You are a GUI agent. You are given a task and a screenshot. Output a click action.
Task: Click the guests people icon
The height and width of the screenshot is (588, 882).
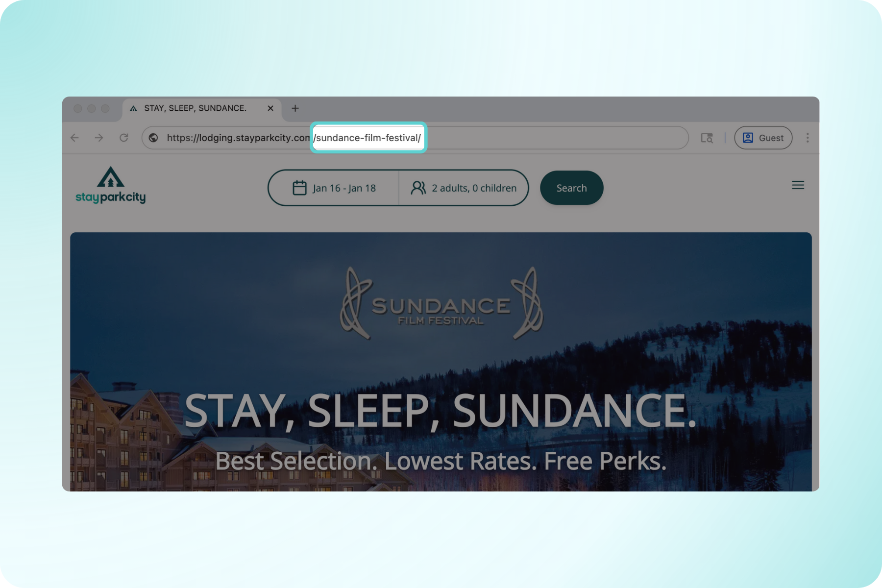418,188
